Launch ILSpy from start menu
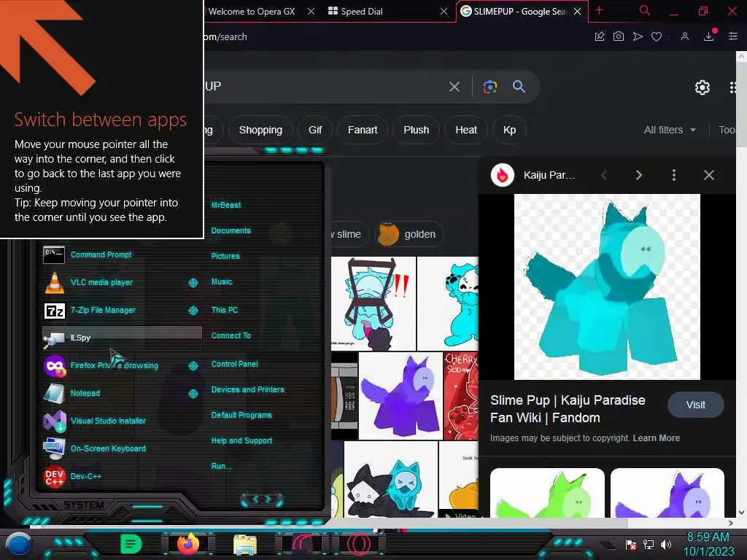Image resolution: width=747 pixels, height=560 pixels. coord(122,338)
